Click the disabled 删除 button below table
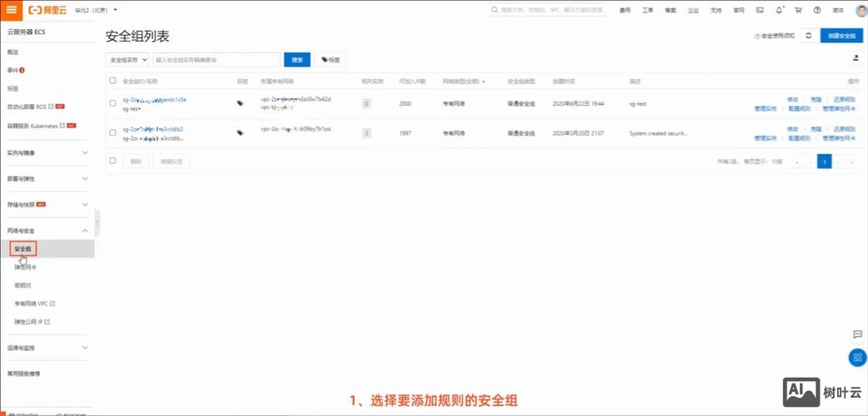This screenshot has width=868, height=416. pyautogui.click(x=136, y=161)
